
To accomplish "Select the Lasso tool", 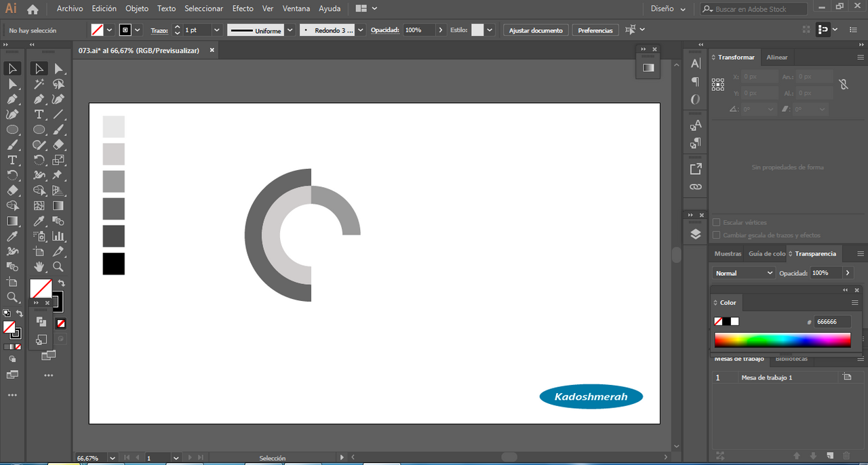I will pos(59,84).
